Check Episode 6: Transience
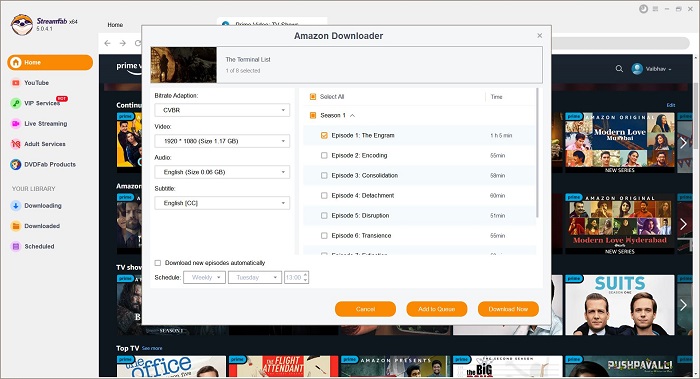Image resolution: width=700 pixels, height=379 pixels. (324, 236)
